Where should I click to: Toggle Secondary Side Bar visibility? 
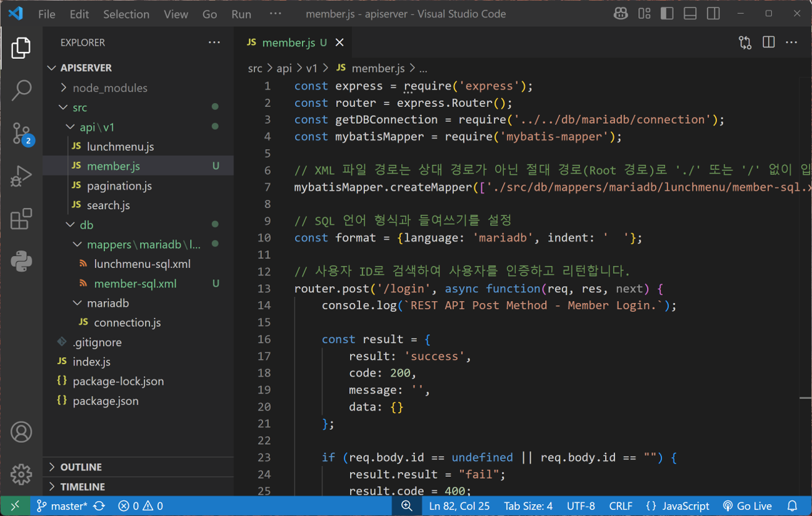(x=713, y=13)
